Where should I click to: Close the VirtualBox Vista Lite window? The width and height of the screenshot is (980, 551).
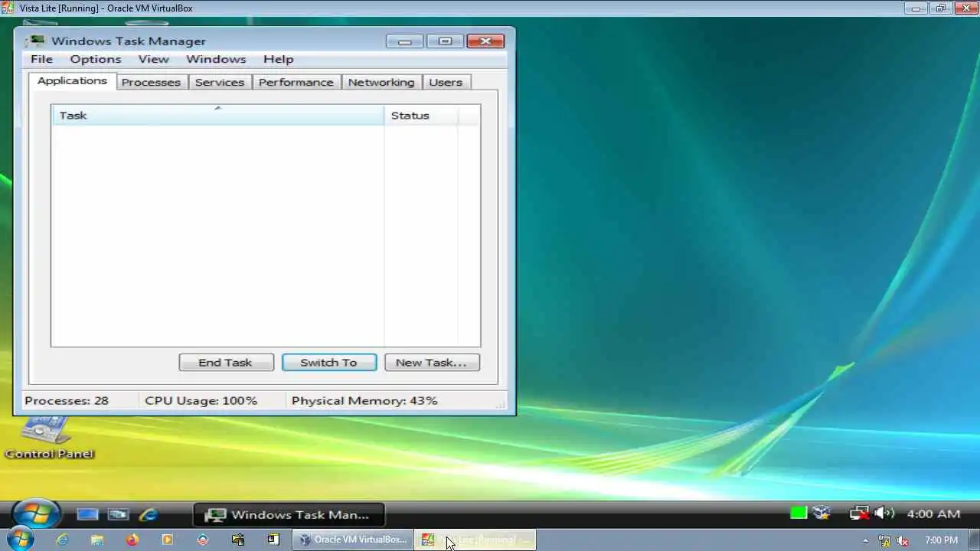965,8
